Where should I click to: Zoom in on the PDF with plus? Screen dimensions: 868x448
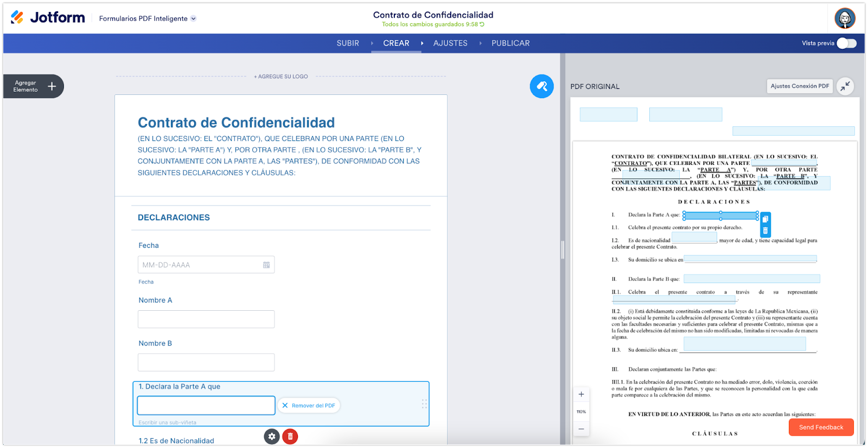coord(581,394)
